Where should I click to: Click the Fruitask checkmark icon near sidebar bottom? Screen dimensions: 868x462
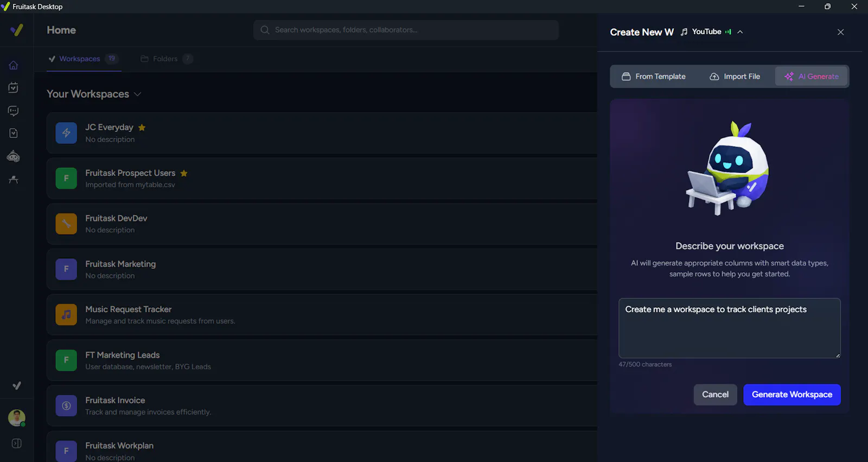[17, 385]
